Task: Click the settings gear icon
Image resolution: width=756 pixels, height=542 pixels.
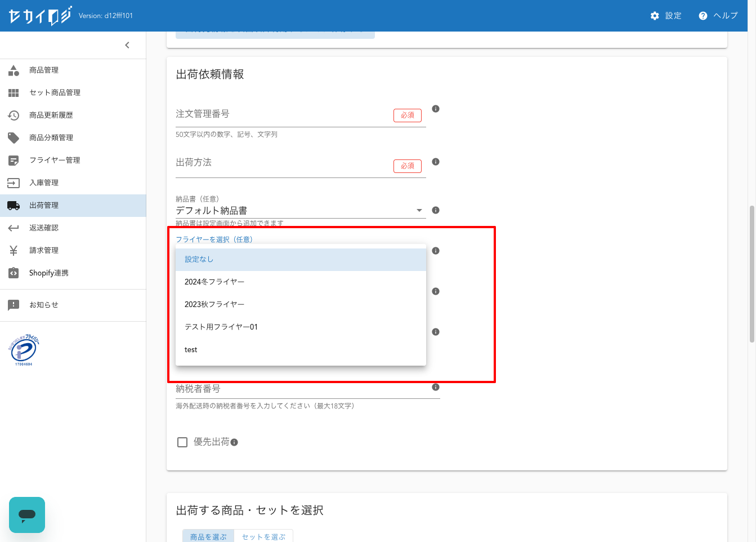Action: click(654, 16)
